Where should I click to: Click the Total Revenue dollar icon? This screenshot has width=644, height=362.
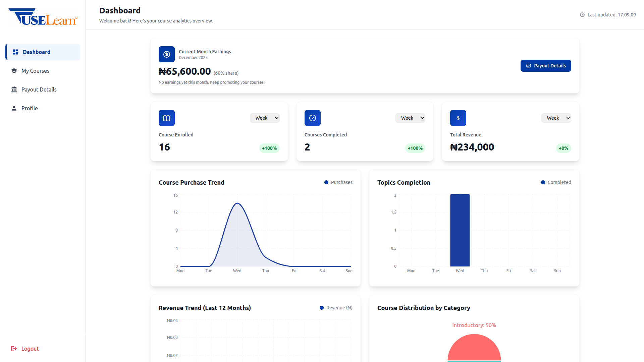(458, 118)
